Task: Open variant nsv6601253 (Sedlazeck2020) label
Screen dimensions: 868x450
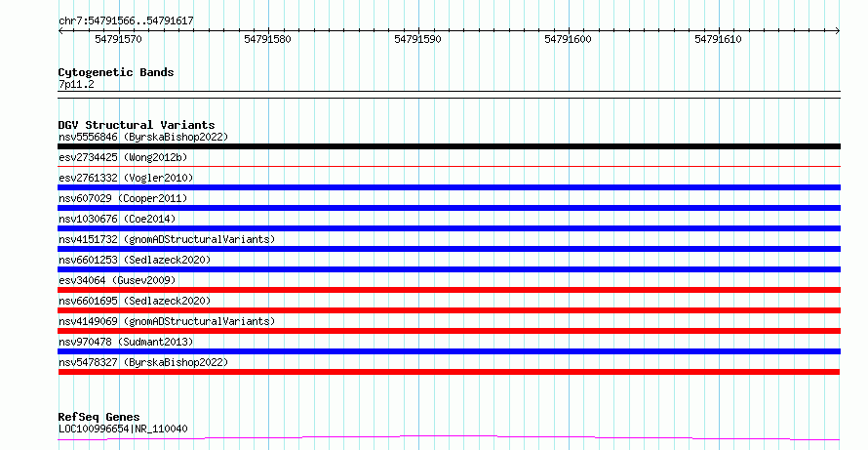Action: pos(135,260)
